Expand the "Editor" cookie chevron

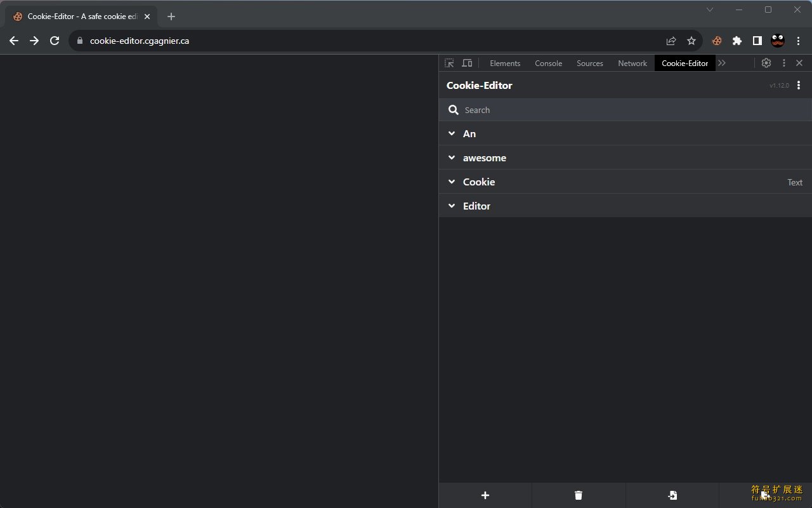point(452,206)
